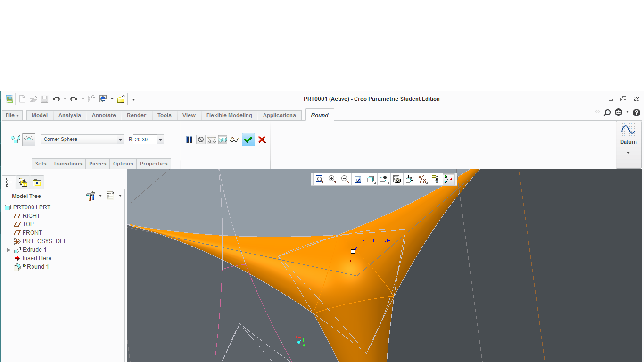This screenshot has height=362, width=644.
Task: Open the Customize Quick Access Toolbar arrow
Action: tap(133, 99)
